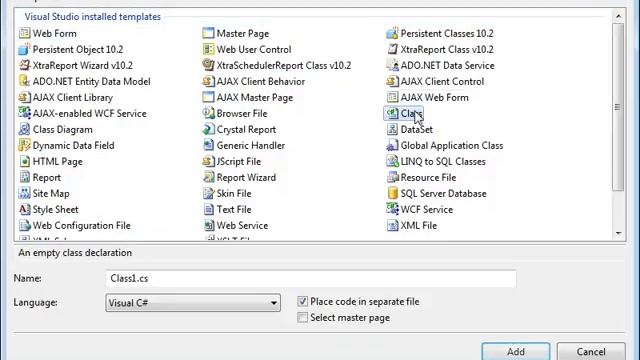This screenshot has width=640, height=360.
Task: Select the Report template label
Action: (47, 178)
